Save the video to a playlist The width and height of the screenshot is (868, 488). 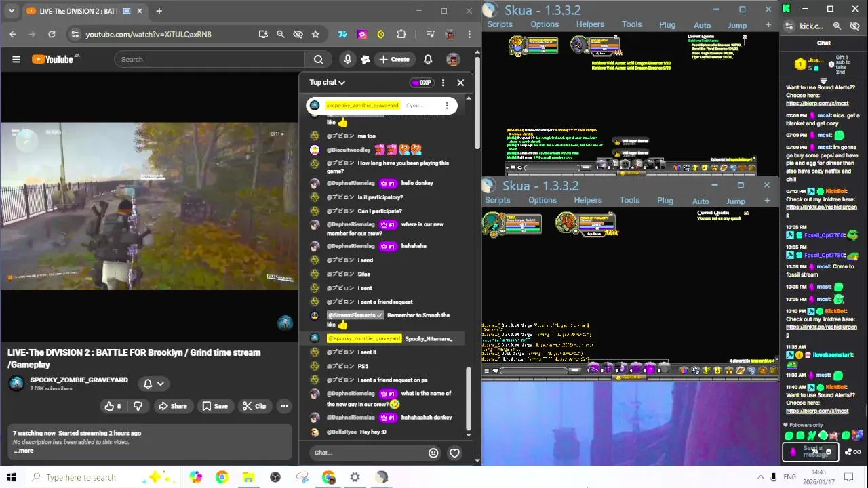tap(214, 406)
